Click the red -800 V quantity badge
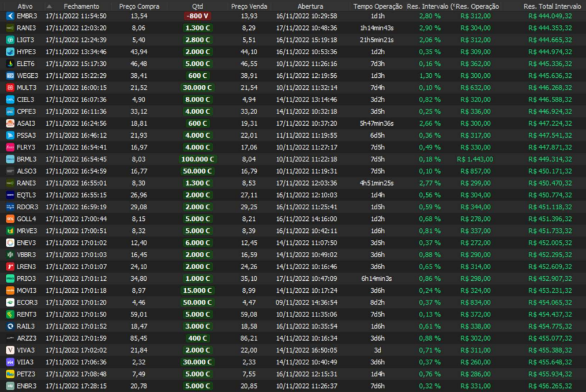The image size is (586, 392). 197,16
